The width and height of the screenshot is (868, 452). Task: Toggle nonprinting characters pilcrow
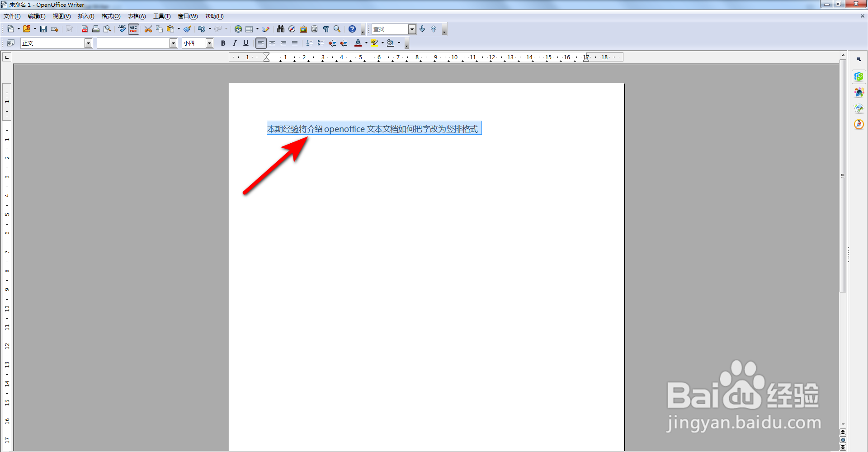(326, 29)
